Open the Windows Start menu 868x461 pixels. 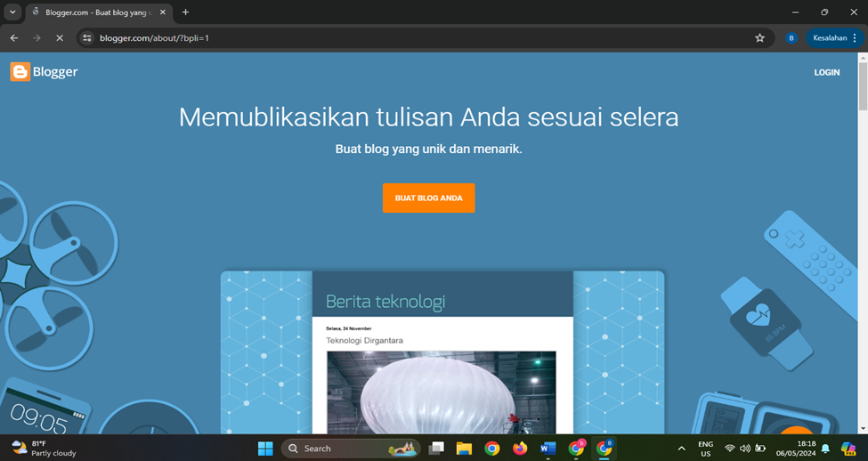pos(265,449)
